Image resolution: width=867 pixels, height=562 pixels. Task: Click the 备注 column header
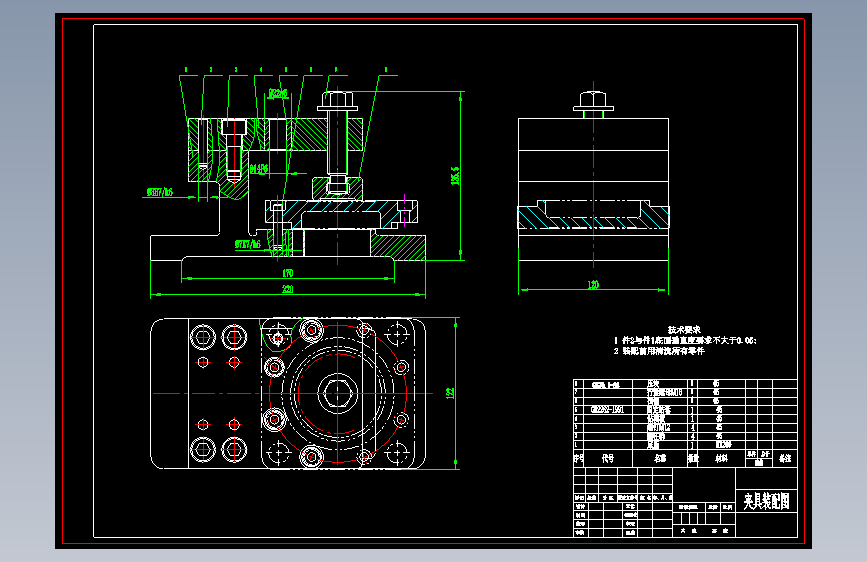[785, 459]
